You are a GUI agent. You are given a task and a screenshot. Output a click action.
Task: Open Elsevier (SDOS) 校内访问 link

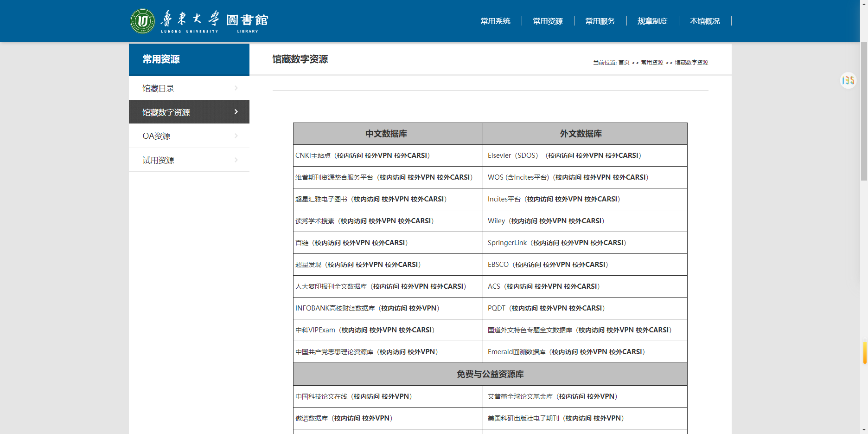tap(561, 155)
